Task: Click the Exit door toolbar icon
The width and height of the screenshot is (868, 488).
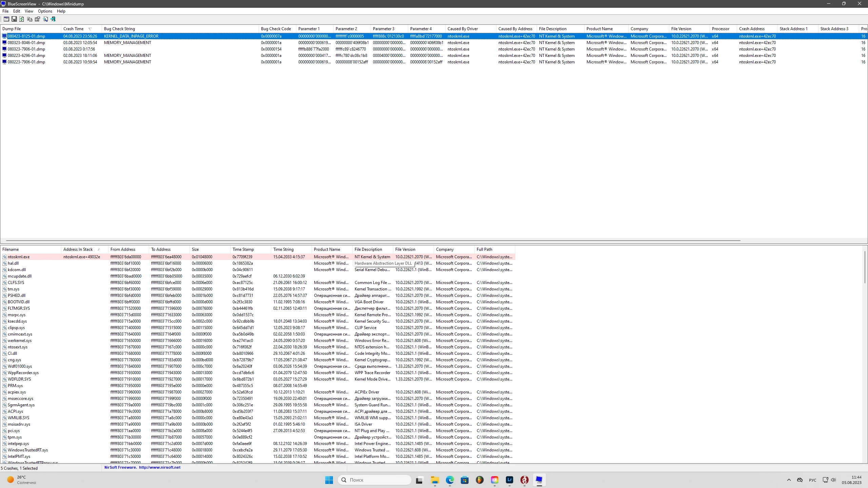Action: 53,19
